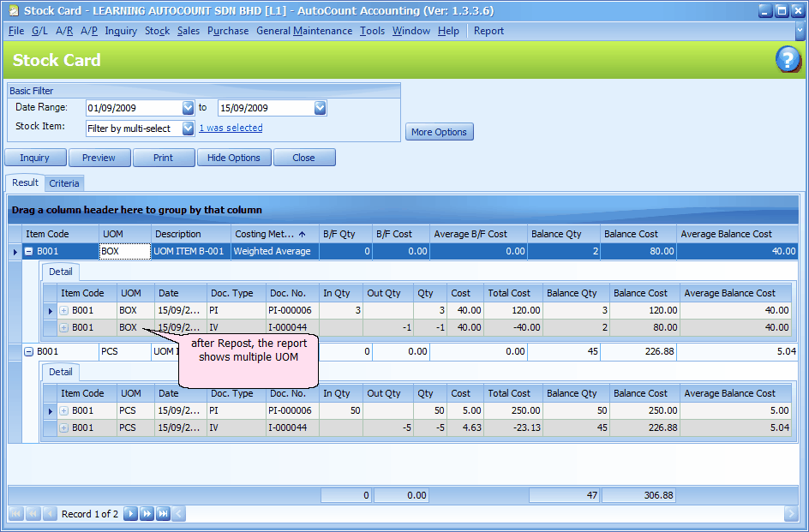Screen dimensions: 809x532
Task: Expand the I-000044 PCS detail row
Action: tap(64, 427)
